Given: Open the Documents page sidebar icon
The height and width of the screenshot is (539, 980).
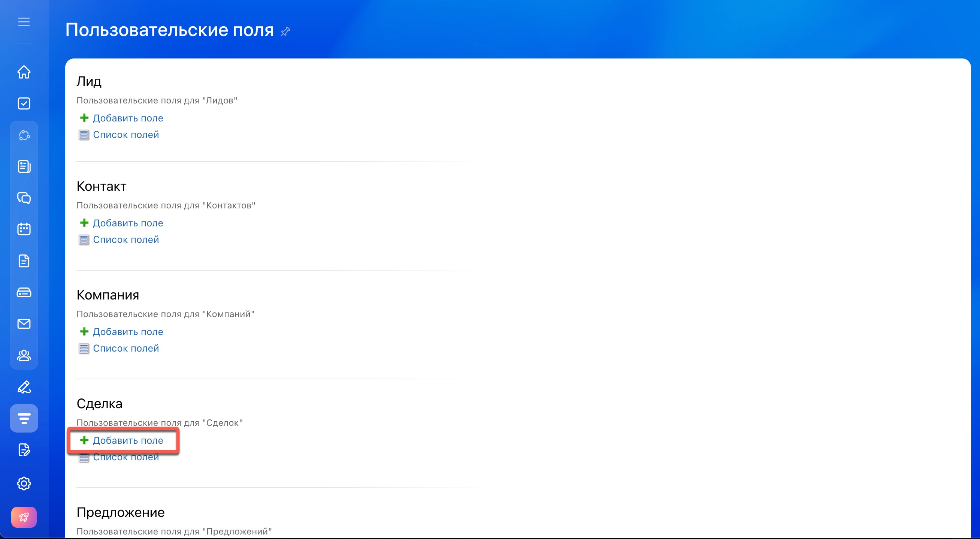Looking at the screenshot, I should click(24, 261).
